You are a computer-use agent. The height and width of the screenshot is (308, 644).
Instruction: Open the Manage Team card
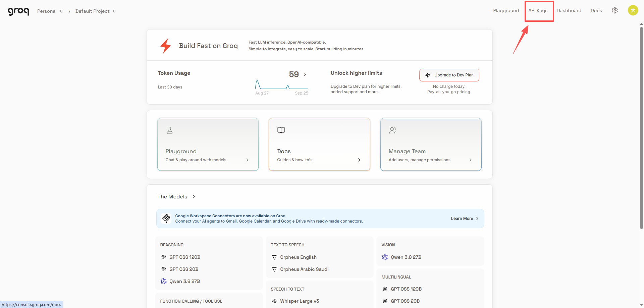tap(431, 144)
